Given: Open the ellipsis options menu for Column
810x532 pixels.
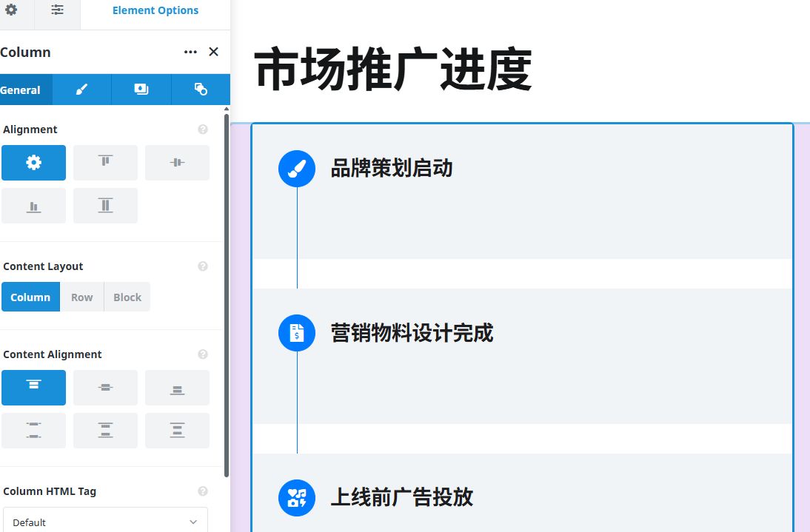Looking at the screenshot, I should coord(190,52).
